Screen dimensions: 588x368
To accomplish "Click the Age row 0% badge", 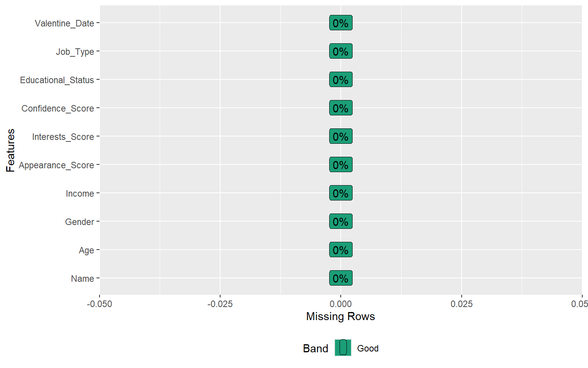I will coord(341,250).
